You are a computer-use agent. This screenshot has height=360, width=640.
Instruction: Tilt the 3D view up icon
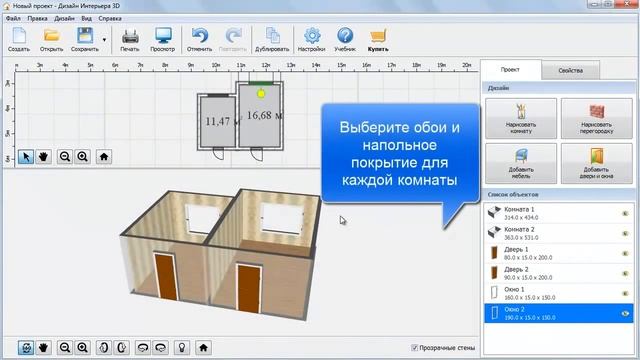104,348
